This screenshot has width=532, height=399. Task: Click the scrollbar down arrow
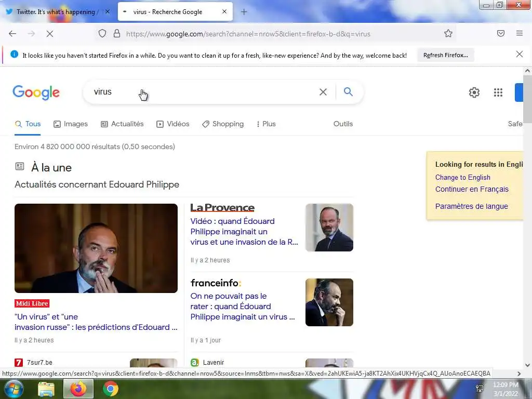527,365
